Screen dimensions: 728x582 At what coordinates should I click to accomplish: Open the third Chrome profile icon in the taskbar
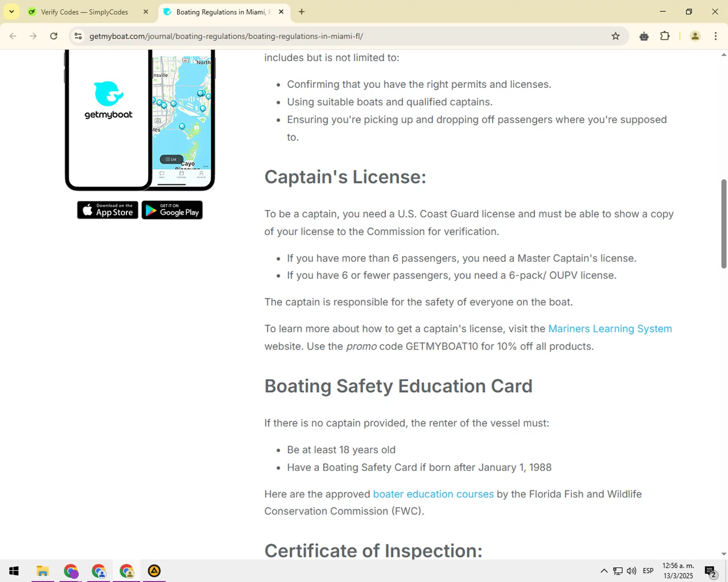point(127,571)
